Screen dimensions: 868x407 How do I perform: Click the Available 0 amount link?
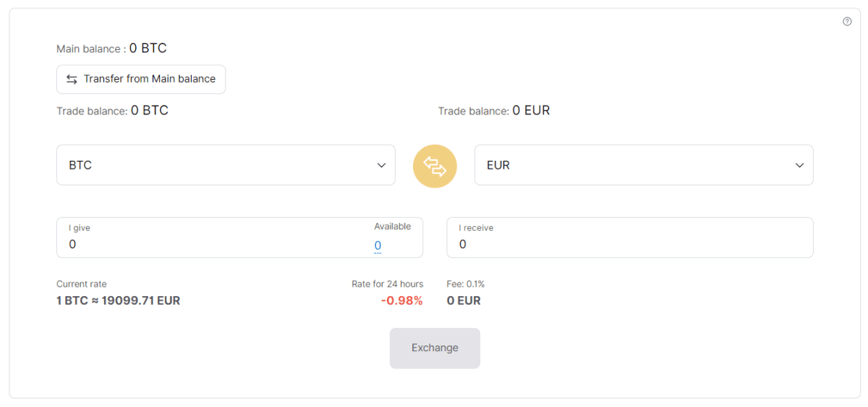tap(378, 246)
